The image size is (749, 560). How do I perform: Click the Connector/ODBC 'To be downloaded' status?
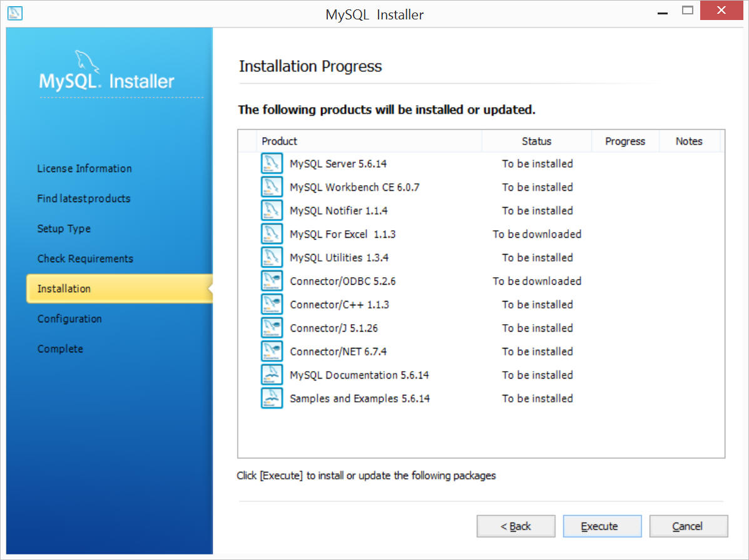(x=537, y=281)
